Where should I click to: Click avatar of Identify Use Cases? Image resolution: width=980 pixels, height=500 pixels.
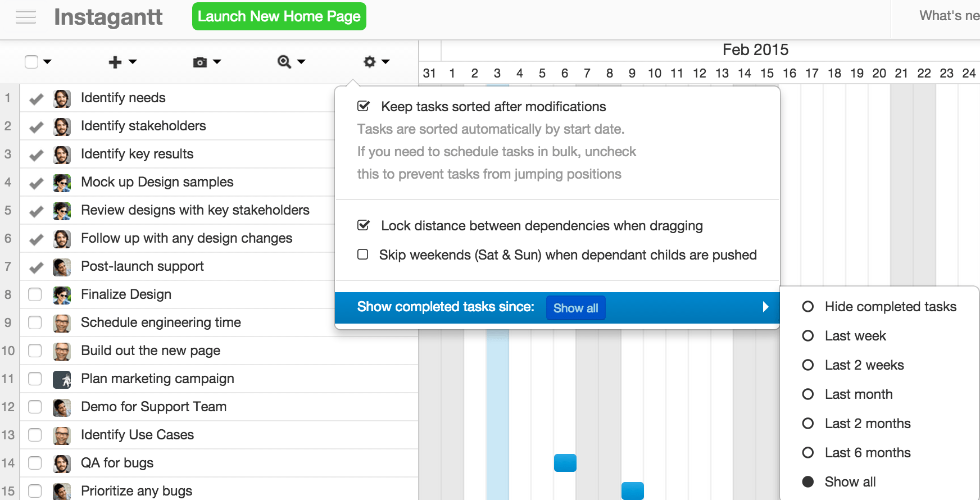click(x=62, y=435)
